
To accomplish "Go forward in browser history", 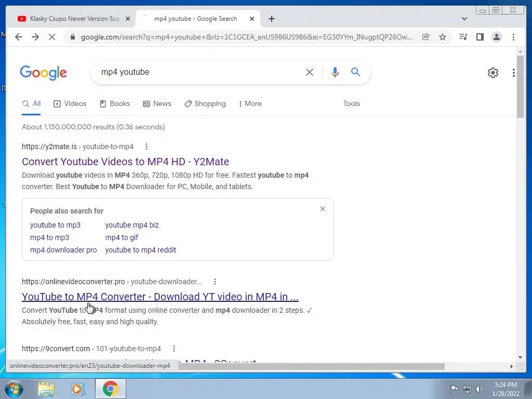I will pos(35,37).
